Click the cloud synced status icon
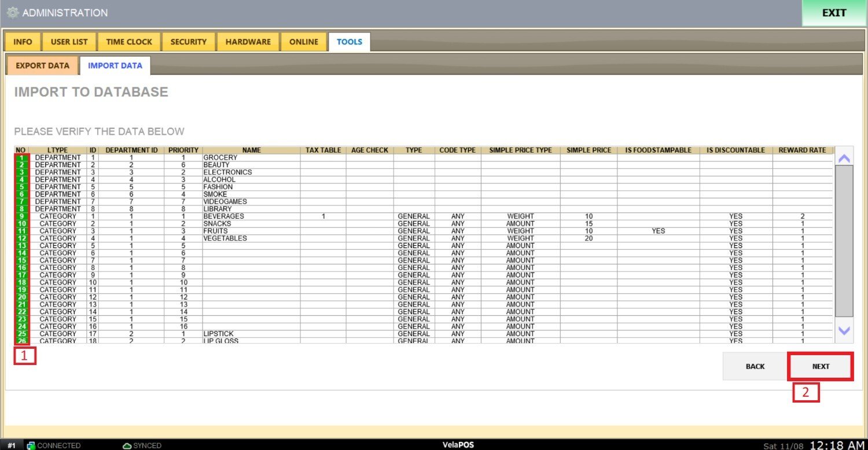The width and height of the screenshot is (868, 450). tap(127, 445)
